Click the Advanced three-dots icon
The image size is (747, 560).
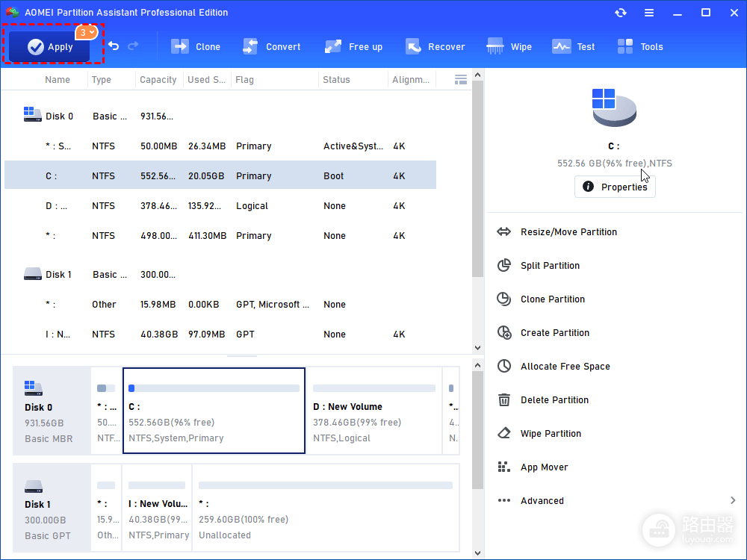[504, 500]
